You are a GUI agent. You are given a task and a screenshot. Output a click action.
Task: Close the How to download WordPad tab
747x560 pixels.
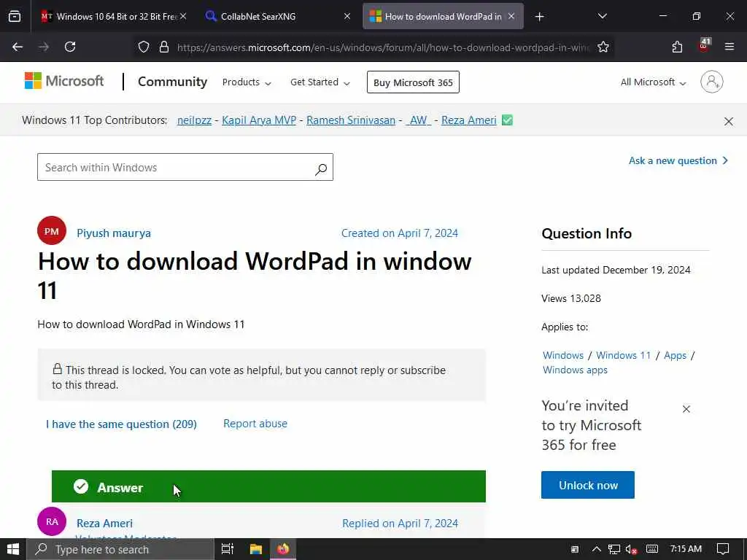(511, 16)
